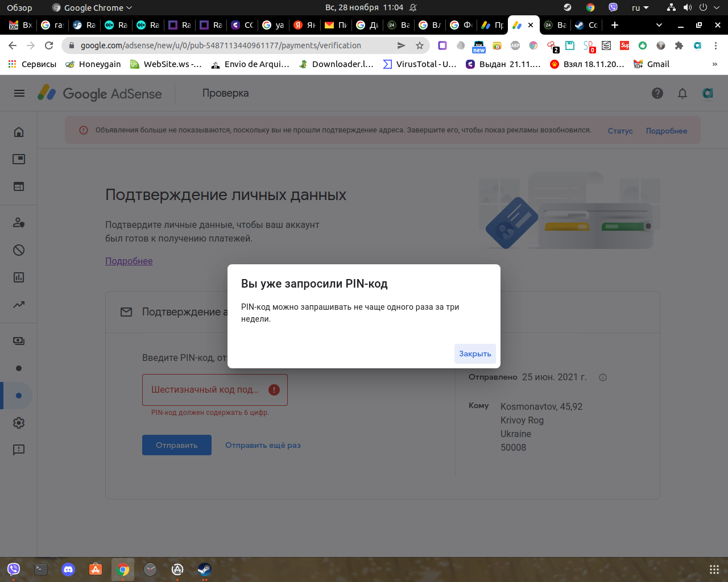
Task: Open keyboard layout ru dropdown
Action: coord(640,7)
